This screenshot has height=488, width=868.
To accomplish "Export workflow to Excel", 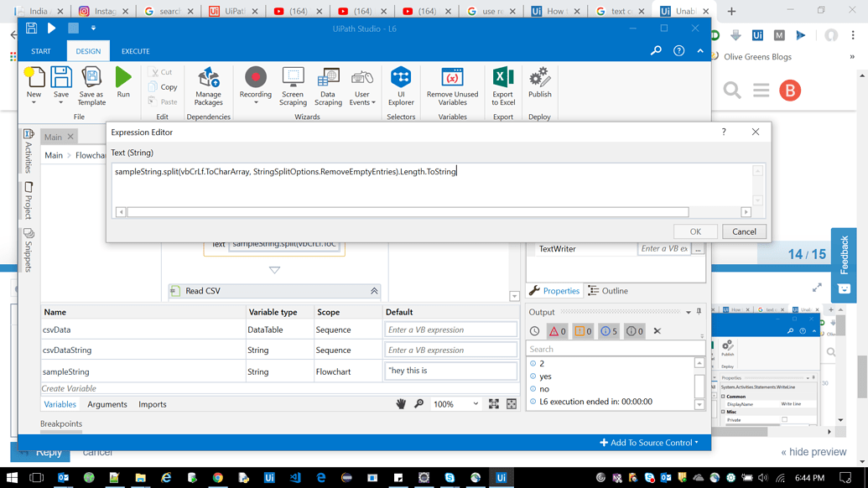I will (502, 86).
